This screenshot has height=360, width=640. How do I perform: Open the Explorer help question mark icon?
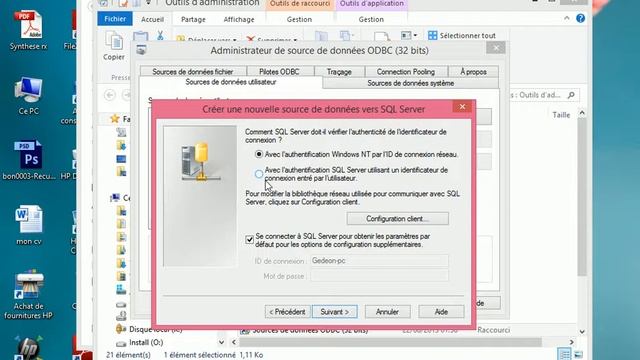tap(580, 18)
